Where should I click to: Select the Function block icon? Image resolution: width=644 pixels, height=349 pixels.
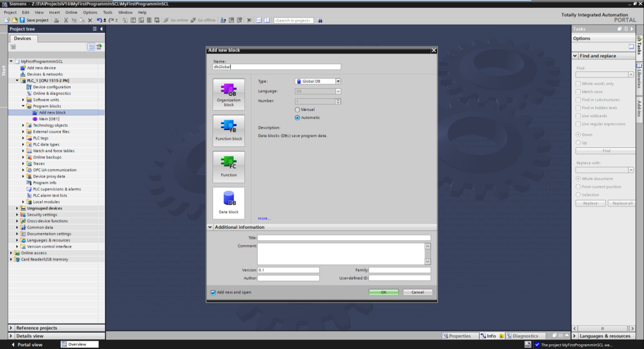click(229, 130)
